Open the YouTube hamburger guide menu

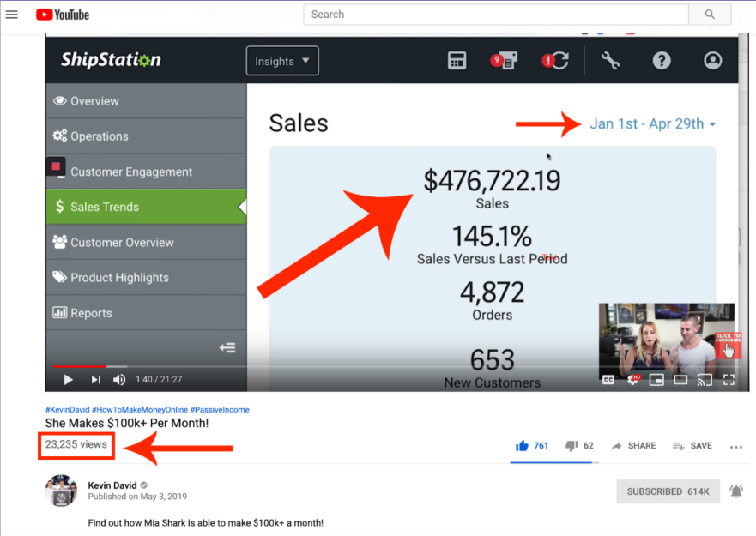tap(11, 15)
